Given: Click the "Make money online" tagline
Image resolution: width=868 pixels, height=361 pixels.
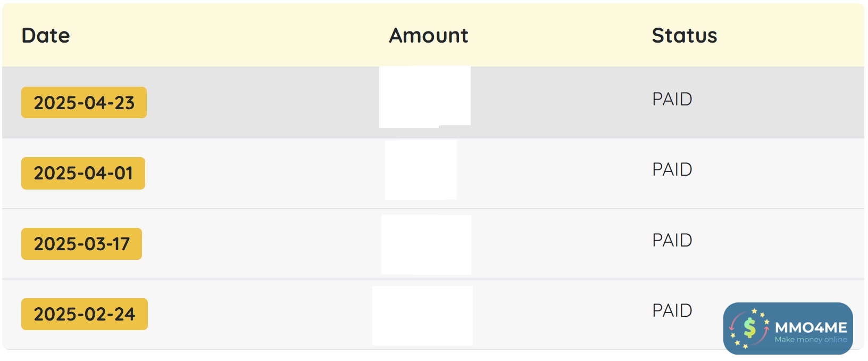Looking at the screenshot, I should click(811, 340).
